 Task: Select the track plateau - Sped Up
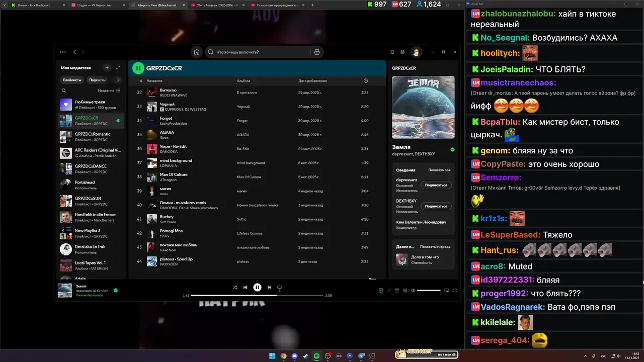[x=257, y=261]
